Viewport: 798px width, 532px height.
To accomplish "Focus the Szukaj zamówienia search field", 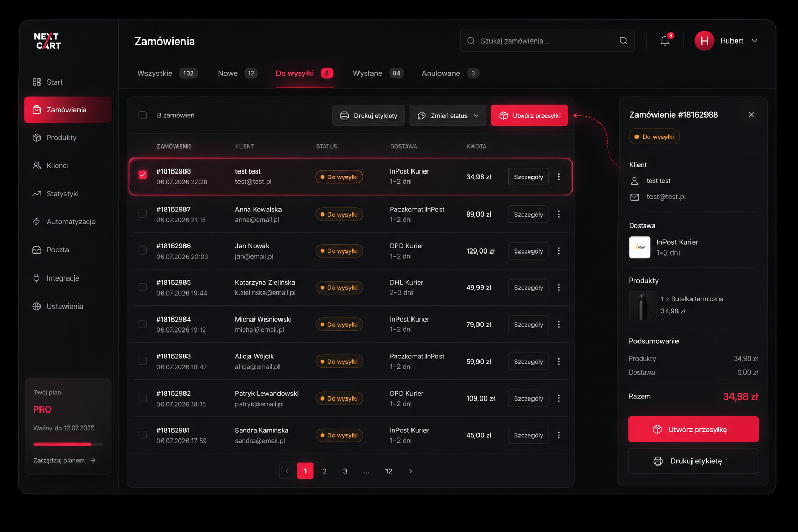I will [x=547, y=41].
